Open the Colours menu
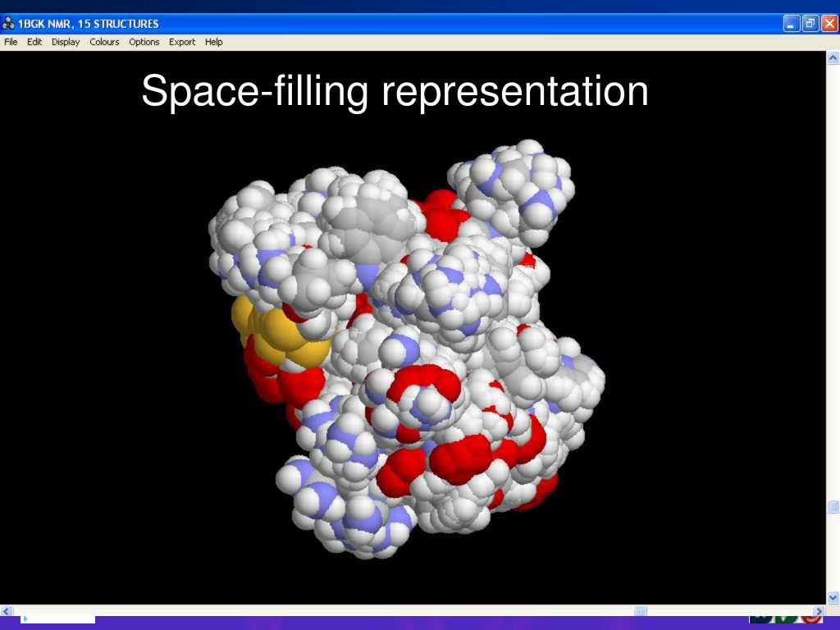The width and height of the screenshot is (840, 630). click(x=104, y=42)
